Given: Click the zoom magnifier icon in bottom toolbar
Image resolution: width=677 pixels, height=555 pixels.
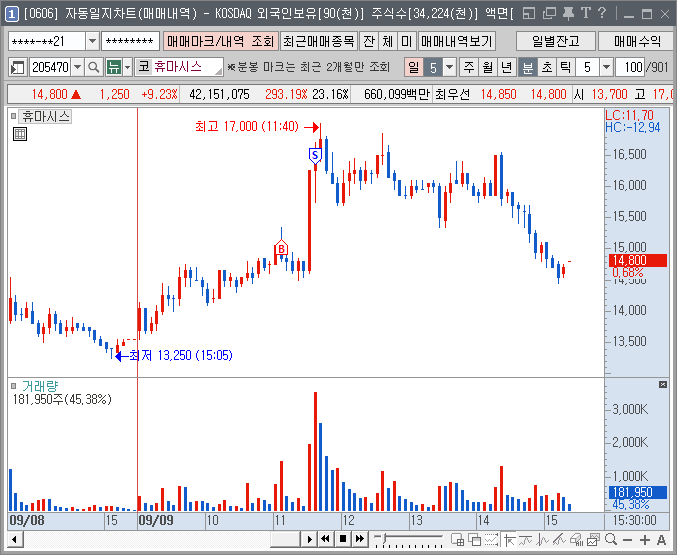Looking at the screenshot, I should click(611, 539).
